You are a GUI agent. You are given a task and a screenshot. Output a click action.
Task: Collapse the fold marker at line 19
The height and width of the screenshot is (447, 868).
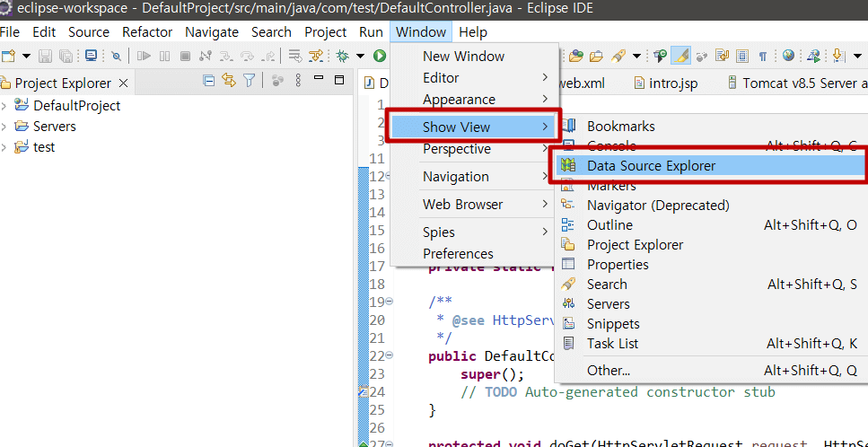pos(390,302)
